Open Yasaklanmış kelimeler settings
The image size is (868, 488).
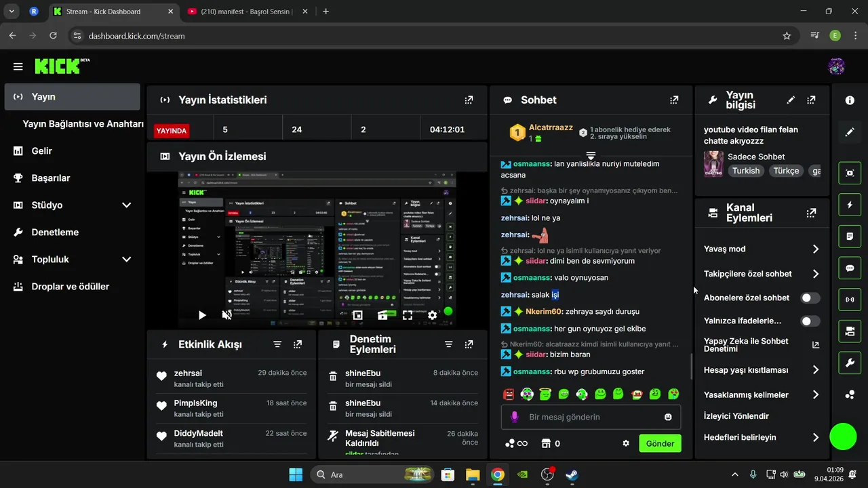(762, 394)
